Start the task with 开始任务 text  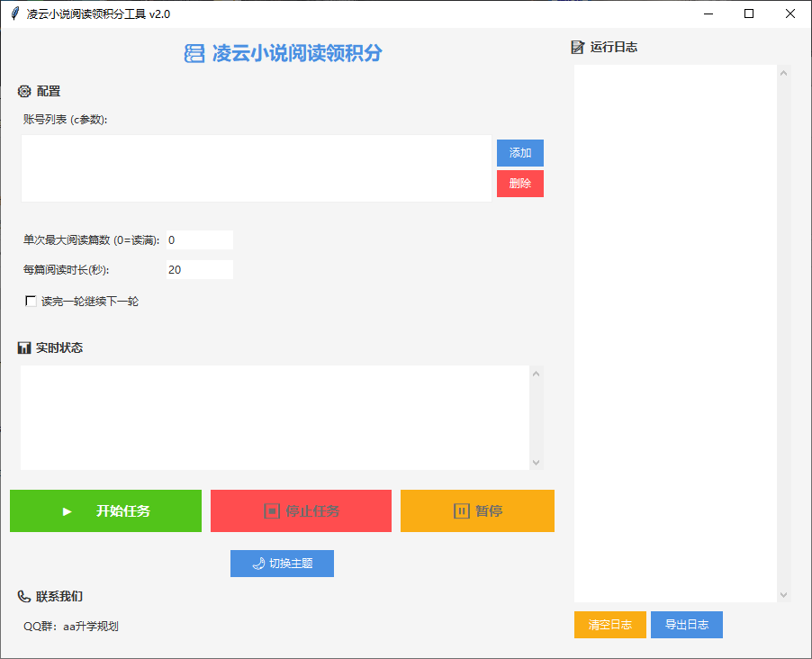[123, 511]
